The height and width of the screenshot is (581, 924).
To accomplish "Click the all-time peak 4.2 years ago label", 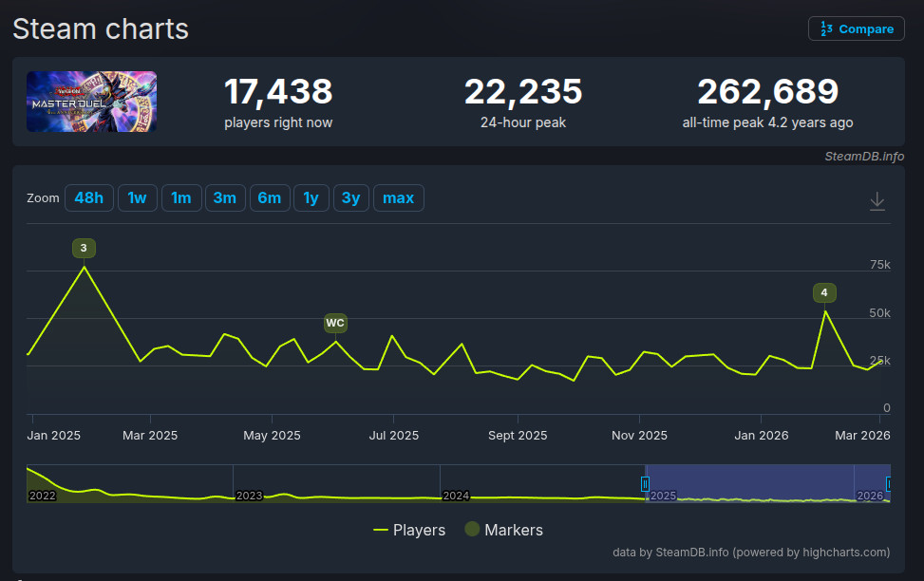I will [x=768, y=122].
